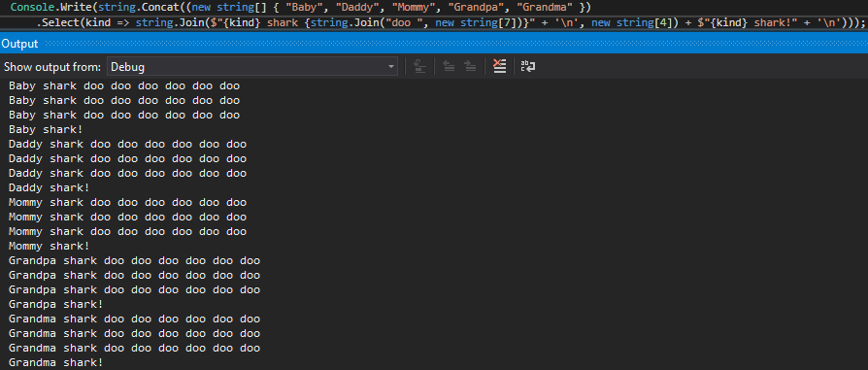The image size is (868, 370).
Task: Go to previous message in Output toolbar
Action: coord(449,67)
